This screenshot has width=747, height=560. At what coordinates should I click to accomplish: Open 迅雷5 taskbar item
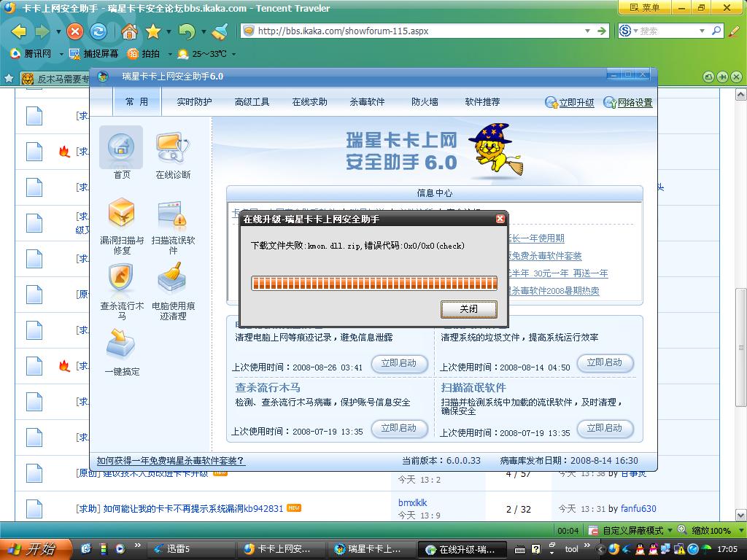point(190,549)
